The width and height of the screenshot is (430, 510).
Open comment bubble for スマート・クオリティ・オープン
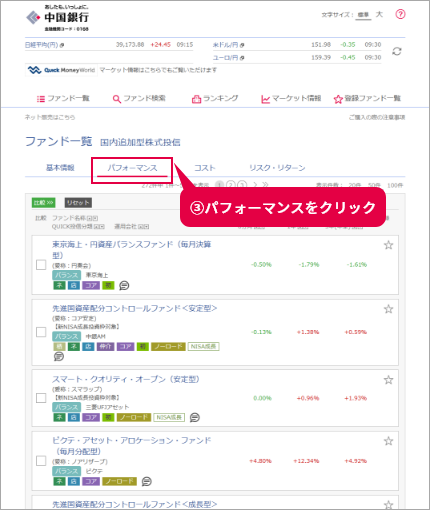pyautogui.click(x=195, y=417)
